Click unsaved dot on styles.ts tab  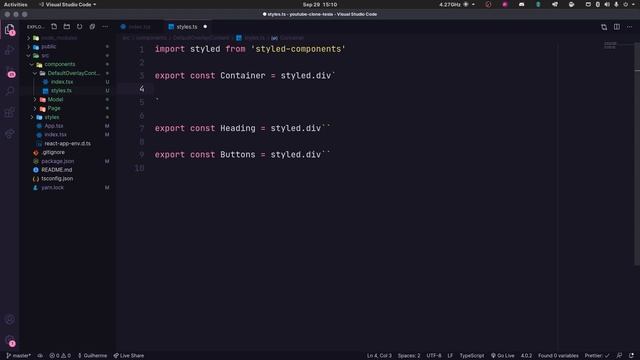[205, 27]
